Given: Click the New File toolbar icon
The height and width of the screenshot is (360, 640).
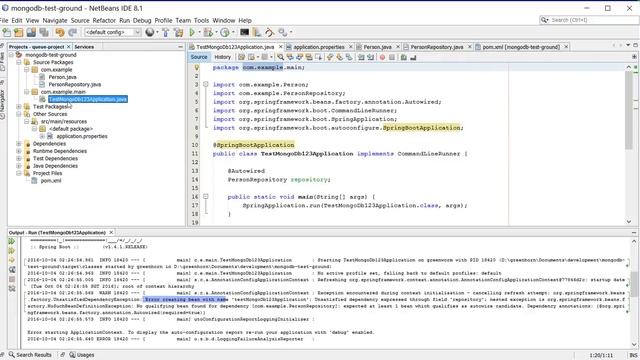Looking at the screenshot, I should tap(7, 32).
